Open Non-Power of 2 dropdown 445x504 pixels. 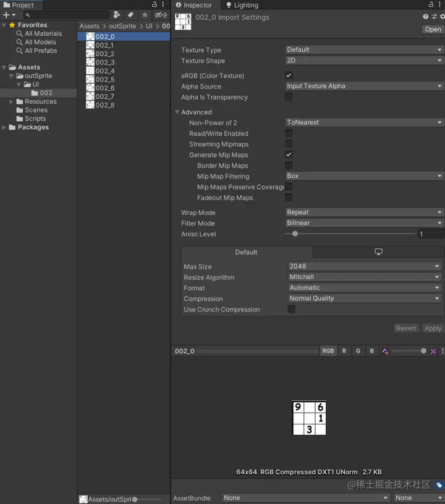[364, 122]
